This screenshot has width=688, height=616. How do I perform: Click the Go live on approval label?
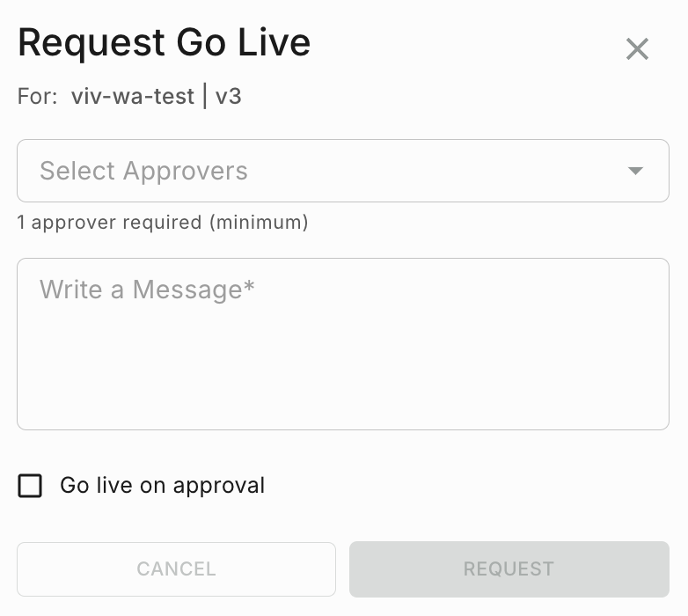pyautogui.click(x=162, y=486)
